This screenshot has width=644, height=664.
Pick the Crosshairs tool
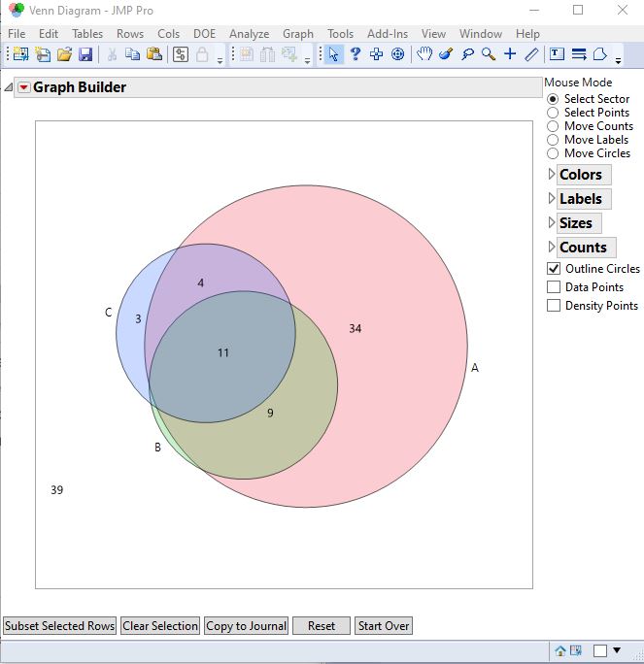(510, 54)
